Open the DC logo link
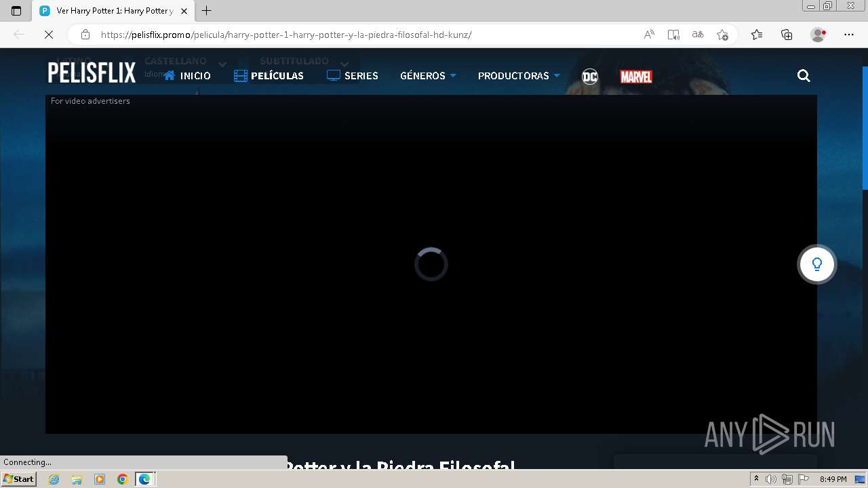 pyautogui.click(x=590, y=77)
